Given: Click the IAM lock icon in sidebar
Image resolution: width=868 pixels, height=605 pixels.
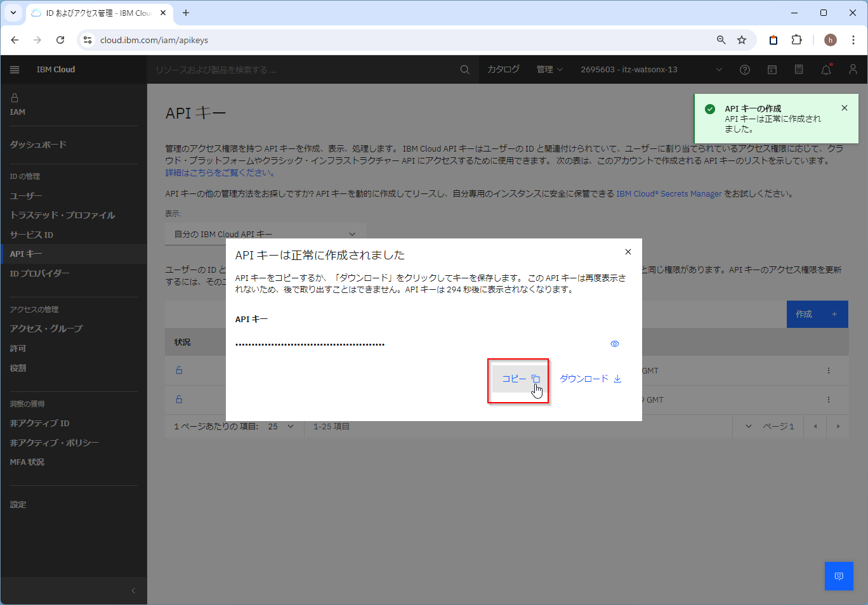Looking at the screenshot, I should (15, 98).
